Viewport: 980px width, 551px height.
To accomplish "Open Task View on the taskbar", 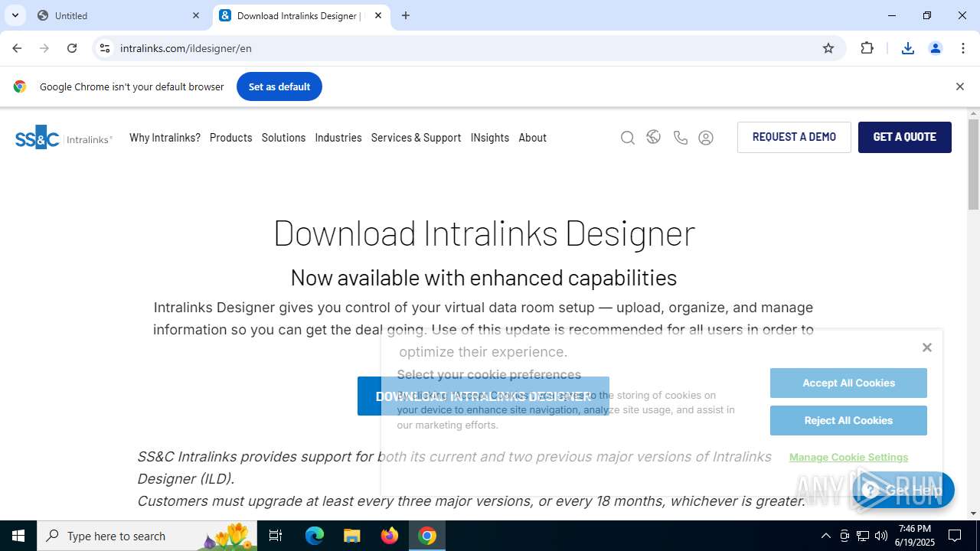I will 276,536.
